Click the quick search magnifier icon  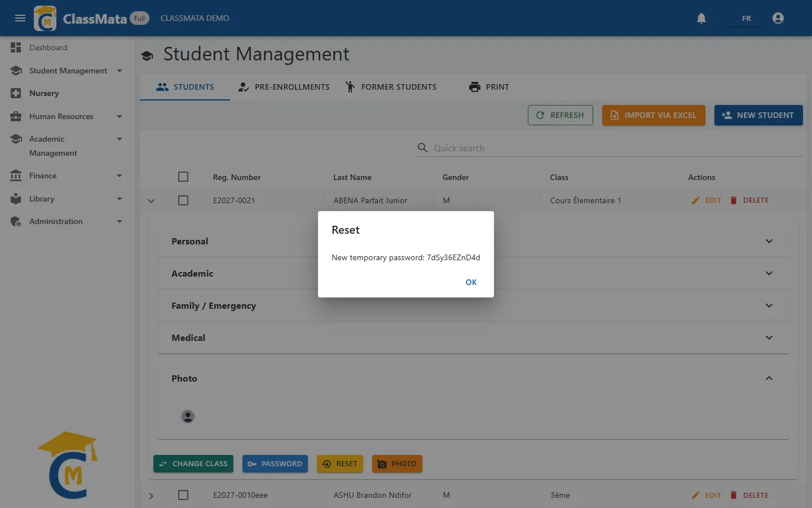click(422, 148)
